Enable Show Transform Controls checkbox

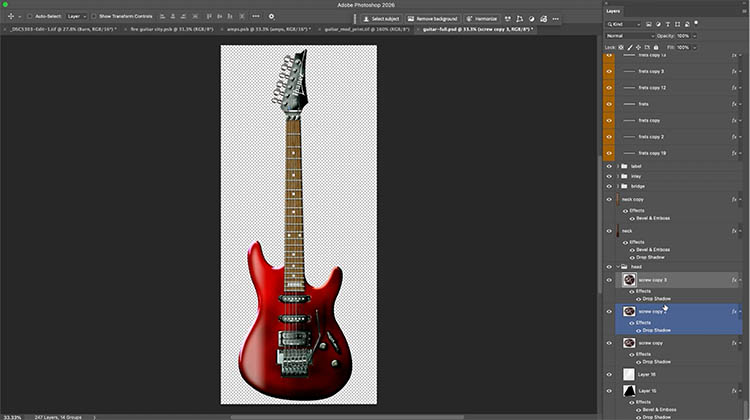coord(94,16)
